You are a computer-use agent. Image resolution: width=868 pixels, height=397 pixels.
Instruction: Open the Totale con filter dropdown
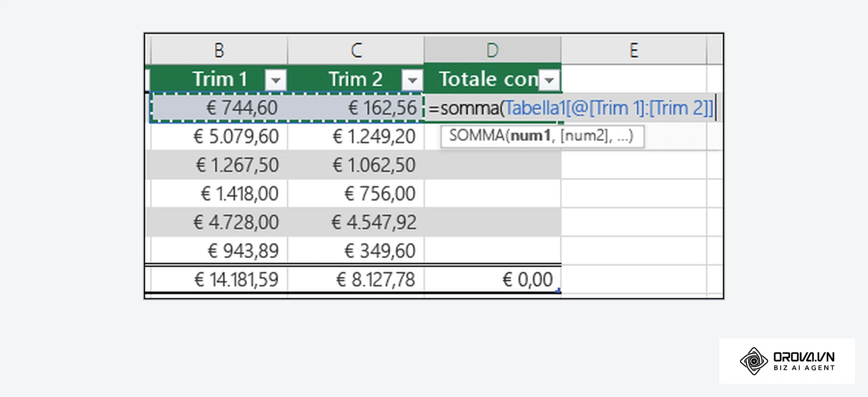tap(549, 80)
